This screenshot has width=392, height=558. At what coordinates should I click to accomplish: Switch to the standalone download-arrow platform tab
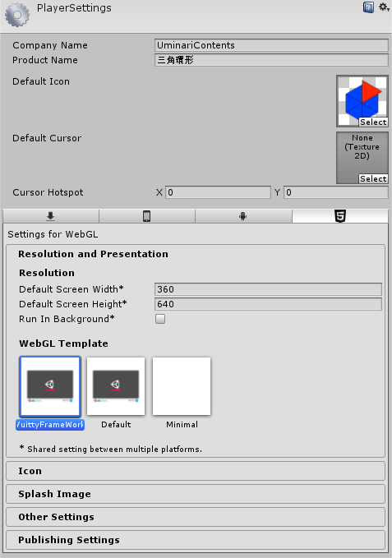click(x=51, y=216)
